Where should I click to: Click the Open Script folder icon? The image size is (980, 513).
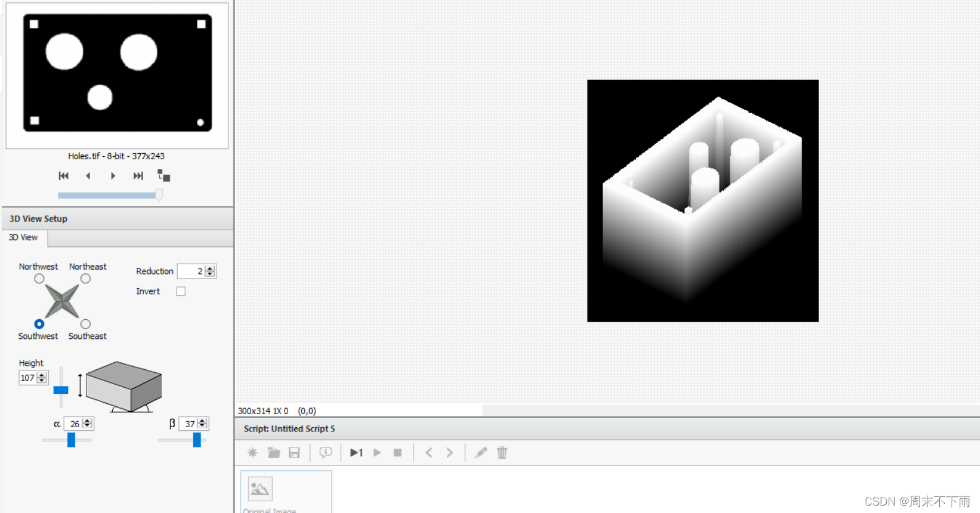point(274,453)
